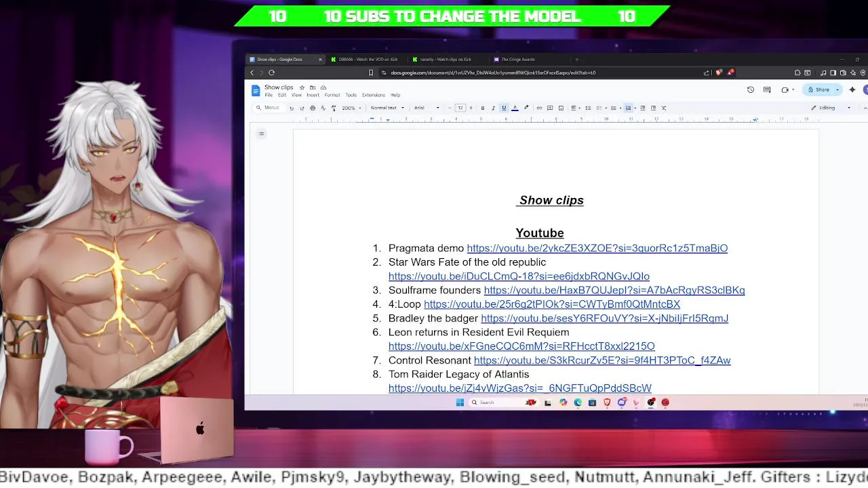Open the View menu

(x=296, y=95)
